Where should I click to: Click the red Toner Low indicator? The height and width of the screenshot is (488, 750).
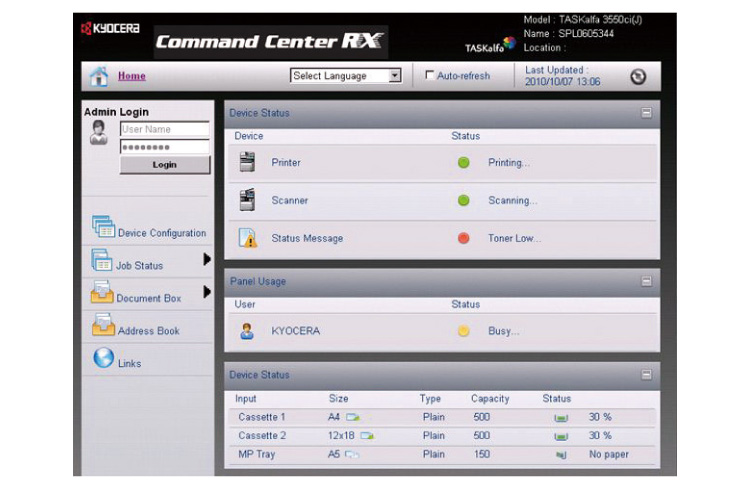click(x=463, y=238)
